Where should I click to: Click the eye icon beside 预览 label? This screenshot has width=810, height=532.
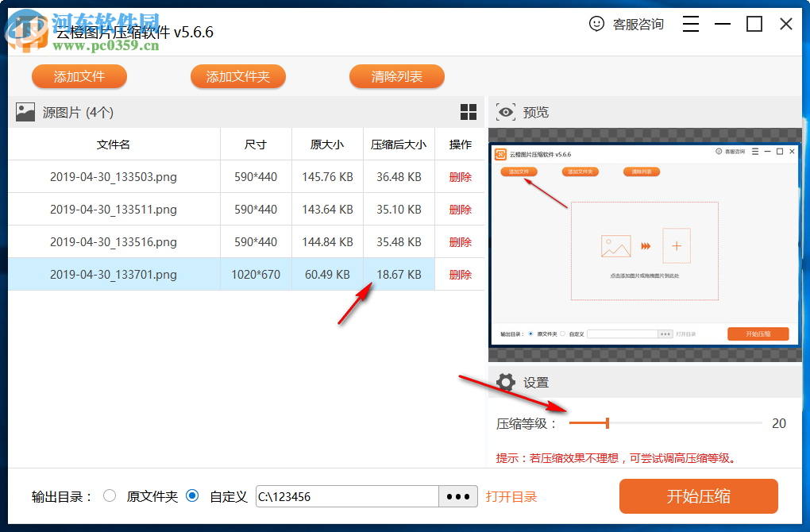point(506,112)
